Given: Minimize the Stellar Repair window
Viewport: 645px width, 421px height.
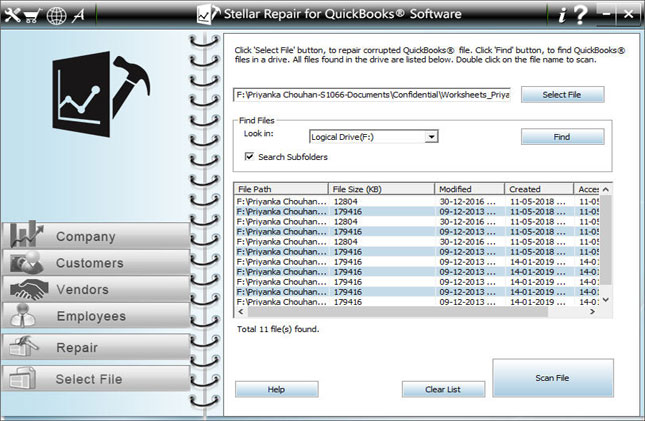Looking at the screenshot, I should click(606, 14).
